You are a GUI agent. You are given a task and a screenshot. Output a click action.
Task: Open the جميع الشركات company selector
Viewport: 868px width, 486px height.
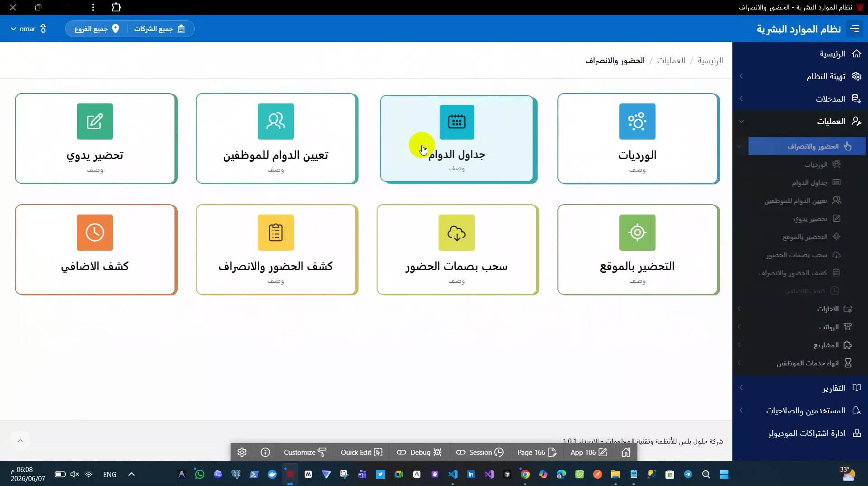pyautogui.click(x=160, y=29)
